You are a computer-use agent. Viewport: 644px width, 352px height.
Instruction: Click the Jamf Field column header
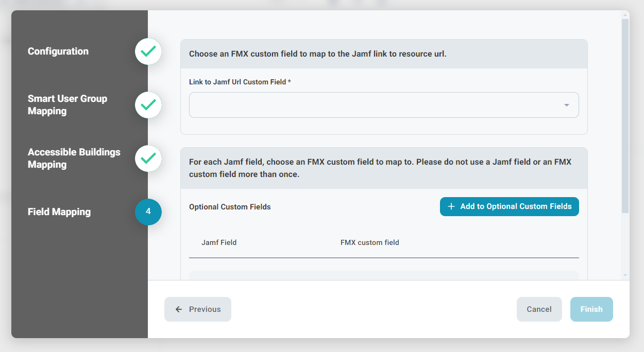tap(219, 242)
